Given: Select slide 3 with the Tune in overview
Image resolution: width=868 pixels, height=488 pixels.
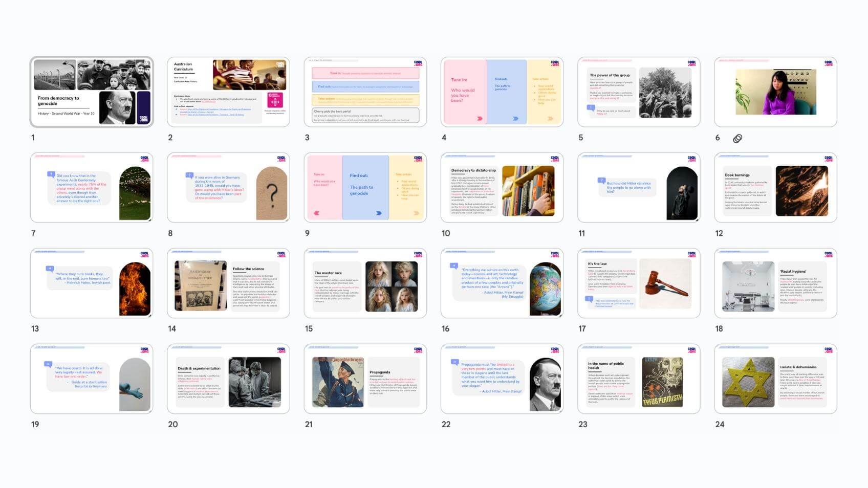Looking at the screenshot, I should point(365,92).
